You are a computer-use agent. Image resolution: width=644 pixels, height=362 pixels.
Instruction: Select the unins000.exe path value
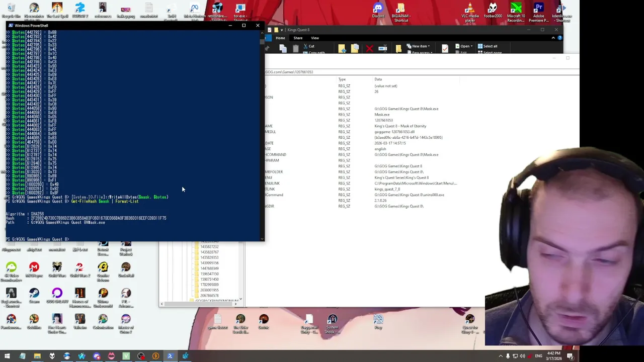pos(409,195)
